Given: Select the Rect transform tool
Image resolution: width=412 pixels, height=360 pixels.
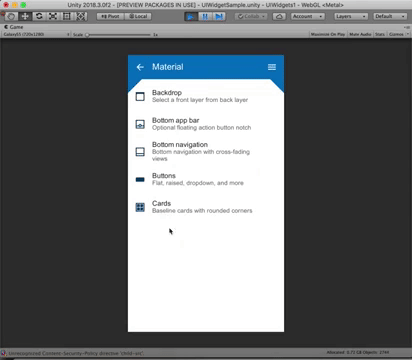Looking at the screenshot, I should pos(67,16).
